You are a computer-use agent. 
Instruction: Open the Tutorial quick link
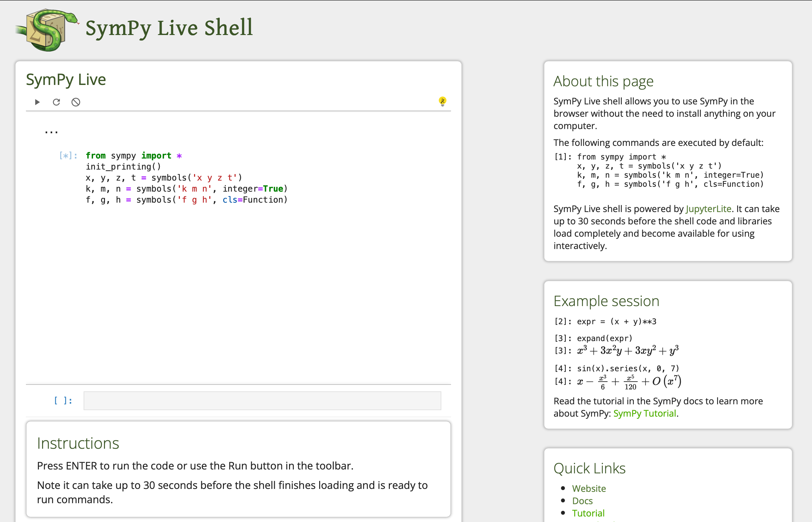point(588,513)
